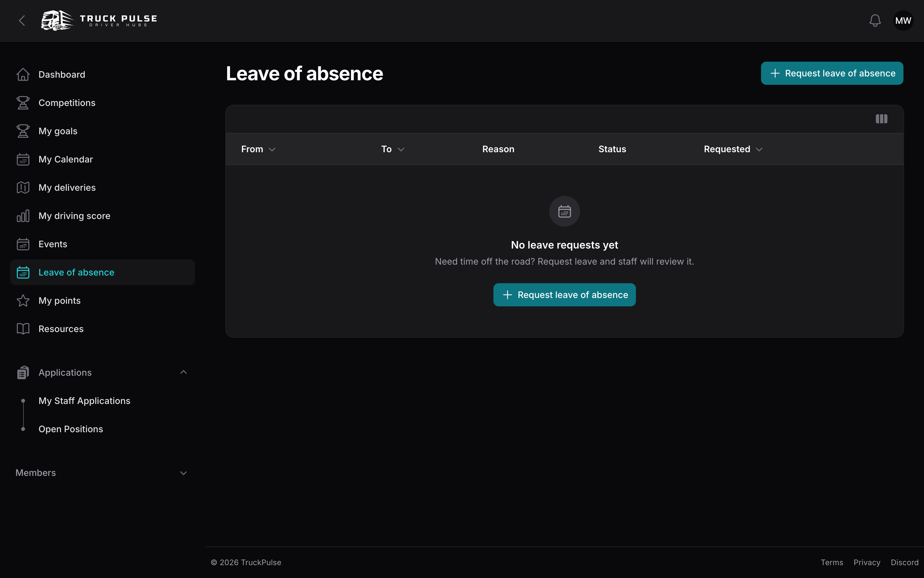The height and width of the screenshot is (578, 924).
Task: Collapse the Applications section chevron
Action: [x=183, y=372]
